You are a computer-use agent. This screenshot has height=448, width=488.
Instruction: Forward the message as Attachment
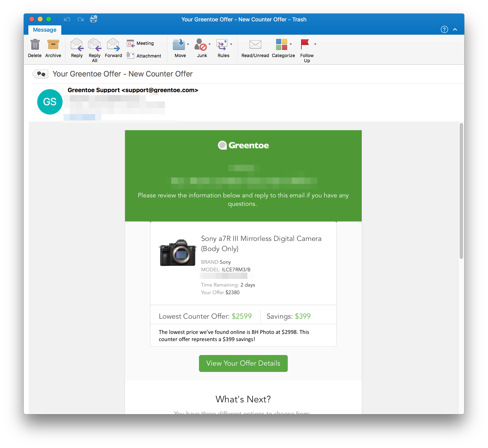pos(144,56)
